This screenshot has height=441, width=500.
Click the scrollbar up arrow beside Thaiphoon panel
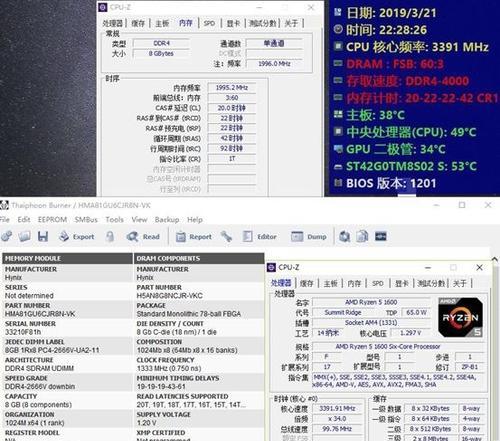click(495, 259)
